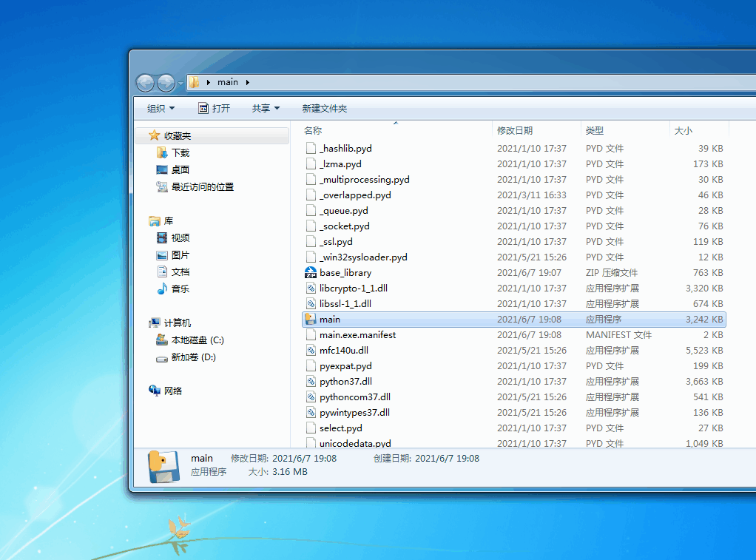
Task: Open the 文档 library icon
Action: pos(161,272)
